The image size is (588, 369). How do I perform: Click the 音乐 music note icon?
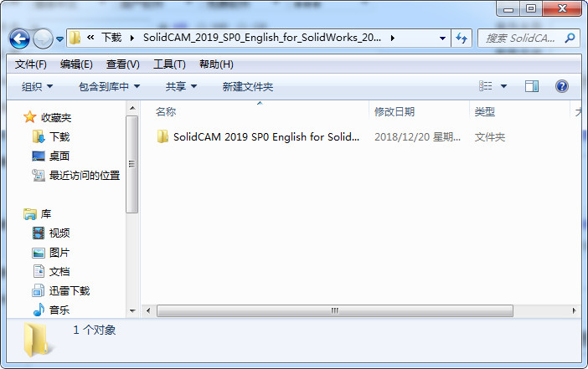pos(39,310)
